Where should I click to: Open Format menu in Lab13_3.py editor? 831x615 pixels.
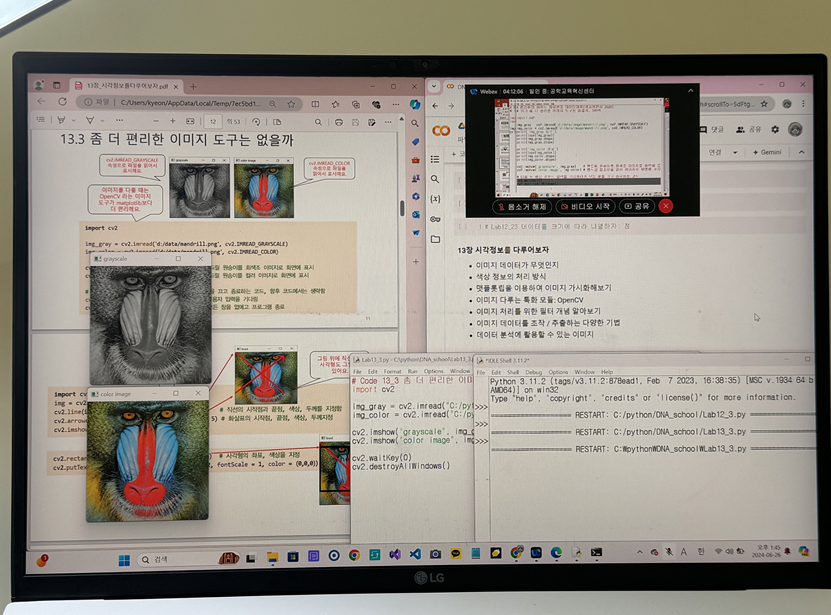(x=392, y=371)
